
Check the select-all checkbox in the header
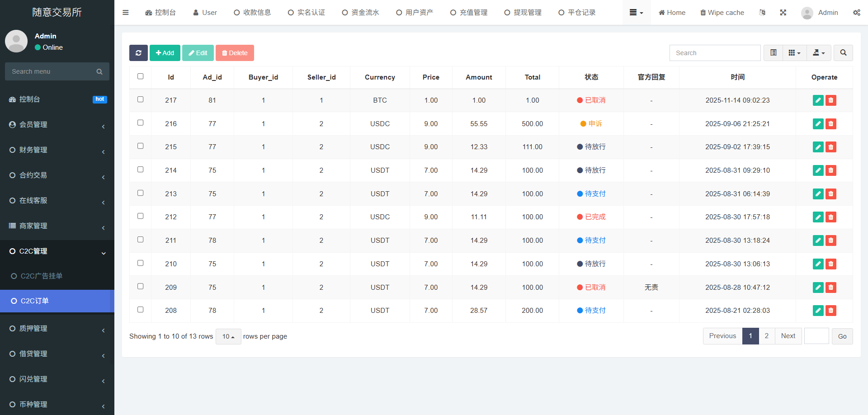141,76
